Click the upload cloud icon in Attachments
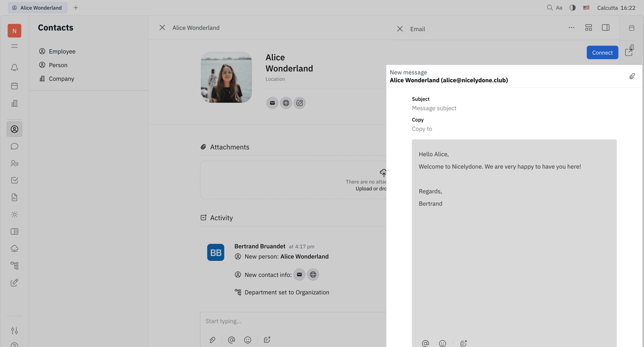 click(383, 173)
